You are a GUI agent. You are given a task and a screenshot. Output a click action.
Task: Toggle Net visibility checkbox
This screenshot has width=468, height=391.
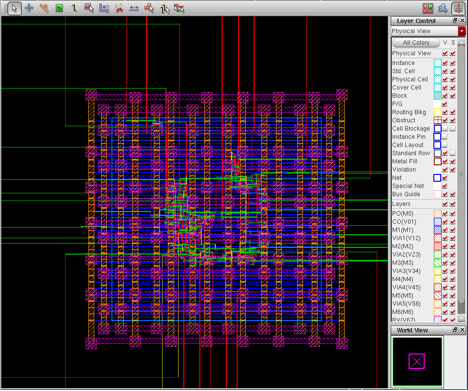point(445,178)
